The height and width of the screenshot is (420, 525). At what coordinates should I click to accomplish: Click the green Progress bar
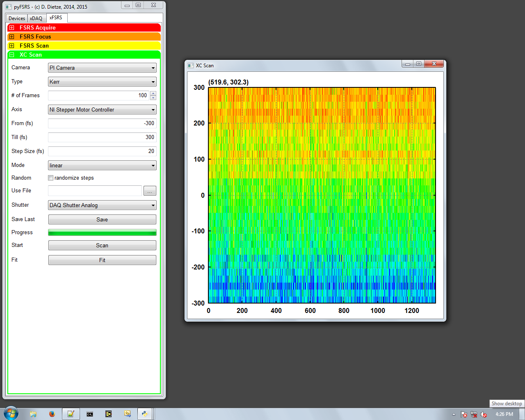pos(102,233)
